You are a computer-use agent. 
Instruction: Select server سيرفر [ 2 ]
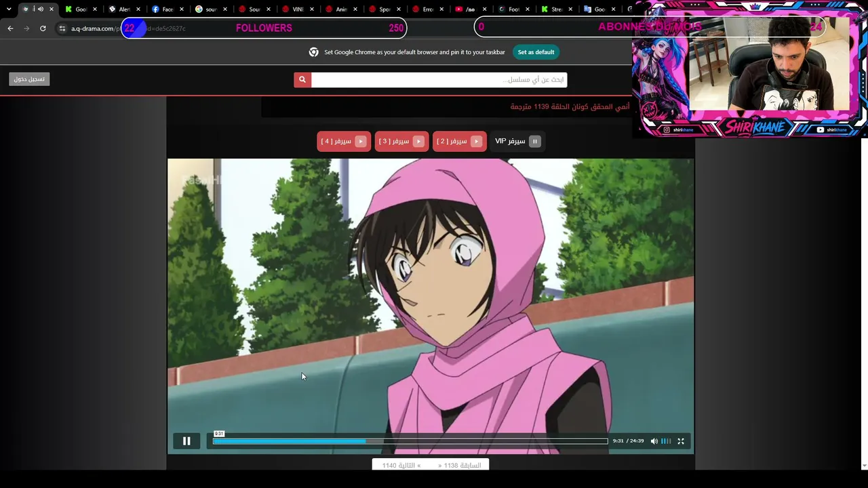pyautogui.click(x=459, y=141)
